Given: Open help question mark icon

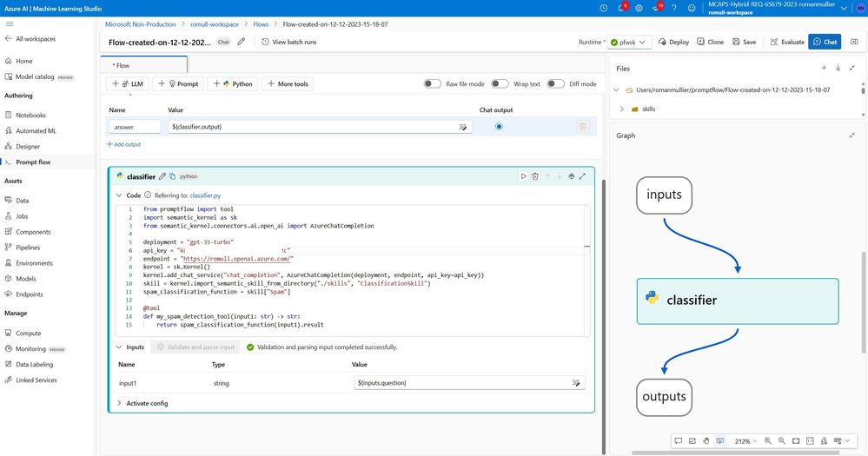Looking at the screenshot, I should tap(673, 9).
